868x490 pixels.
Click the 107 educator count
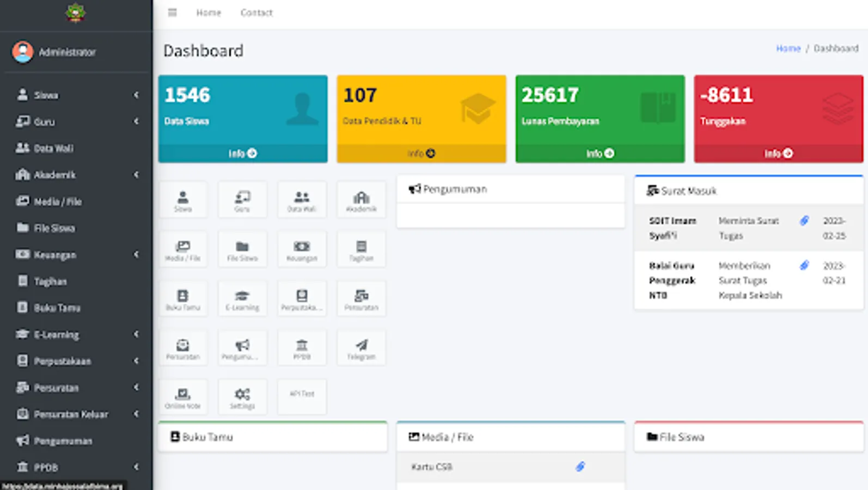click(x=360, y=95)
